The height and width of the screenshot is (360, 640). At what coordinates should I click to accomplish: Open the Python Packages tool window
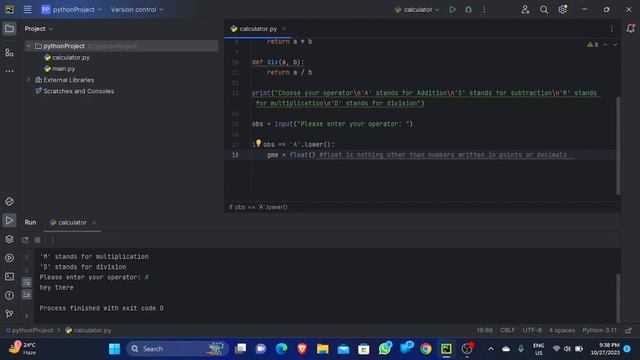pyautogui.click(x=9, y=202)
